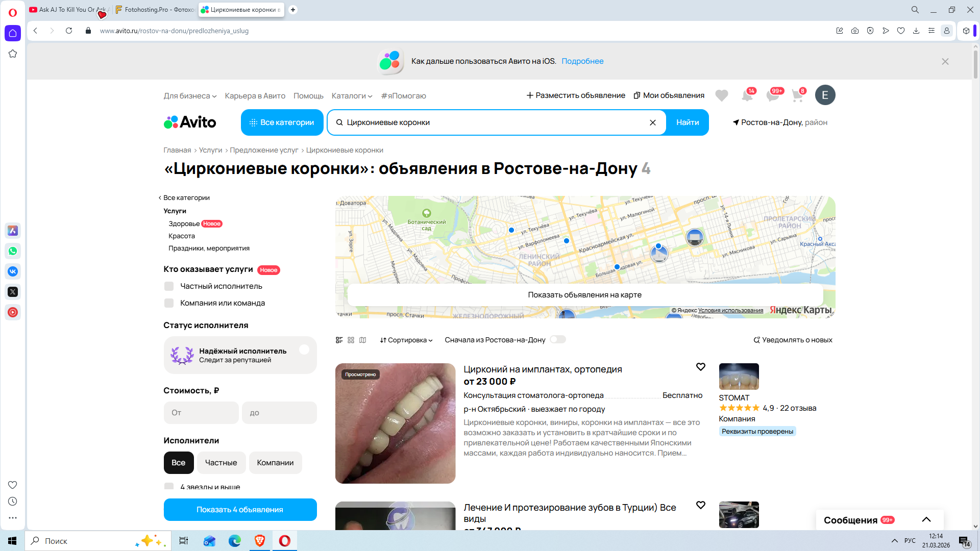Expand the Сортировка dropdown
Image resolution: width=980 pixels, height=551 pixels.
click(x=406, y=340)
